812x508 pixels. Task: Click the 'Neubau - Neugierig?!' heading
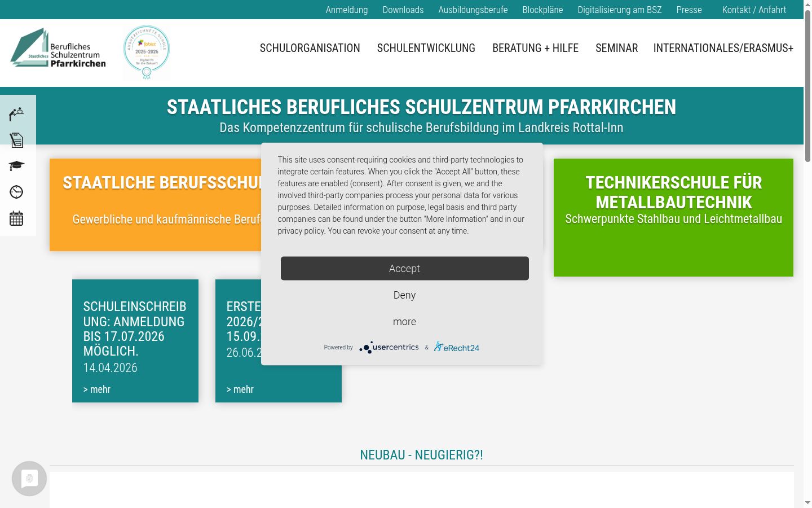(421, 455)
